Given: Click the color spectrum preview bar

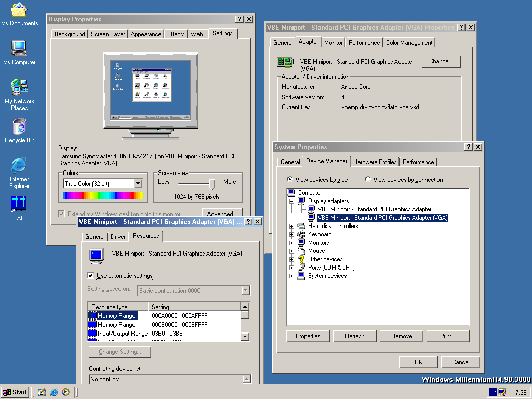Looking at the screenshot, I should [x=103, y=195].
